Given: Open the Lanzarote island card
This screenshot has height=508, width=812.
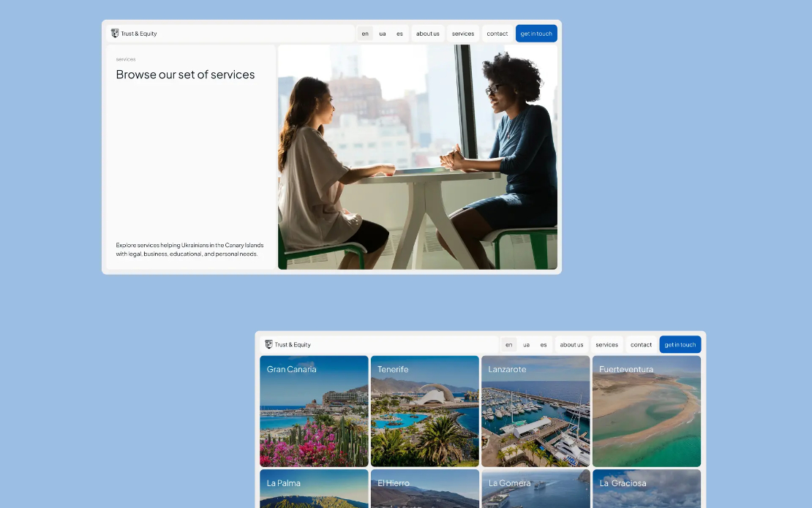Looking at the screenshot, I should [x=535, y=412].
